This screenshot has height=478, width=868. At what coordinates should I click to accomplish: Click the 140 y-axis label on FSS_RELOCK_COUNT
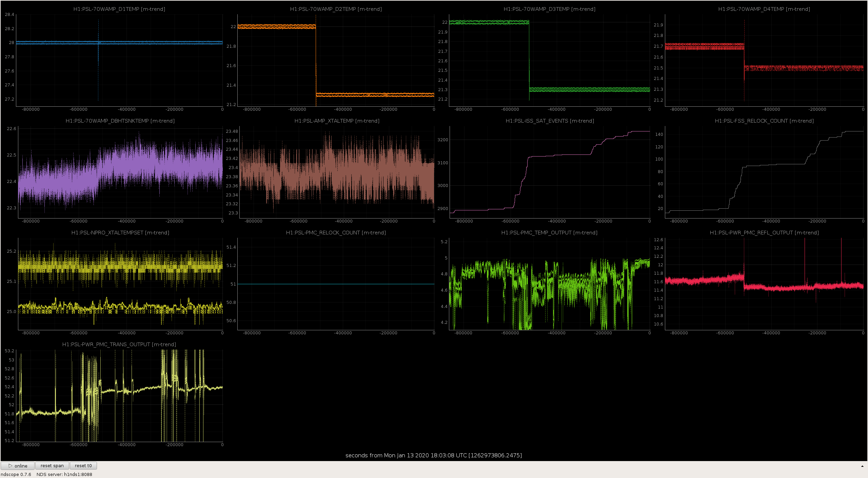click(x=659, y=134)
